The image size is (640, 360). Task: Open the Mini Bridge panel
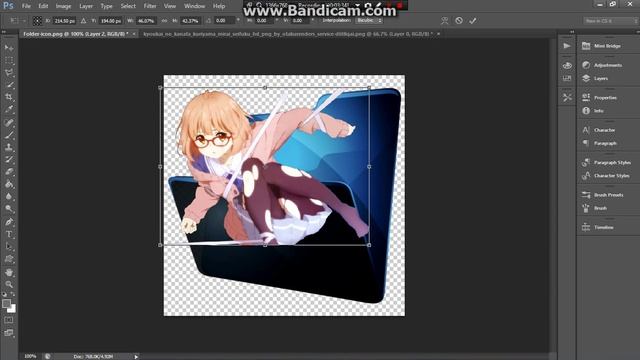602,46
